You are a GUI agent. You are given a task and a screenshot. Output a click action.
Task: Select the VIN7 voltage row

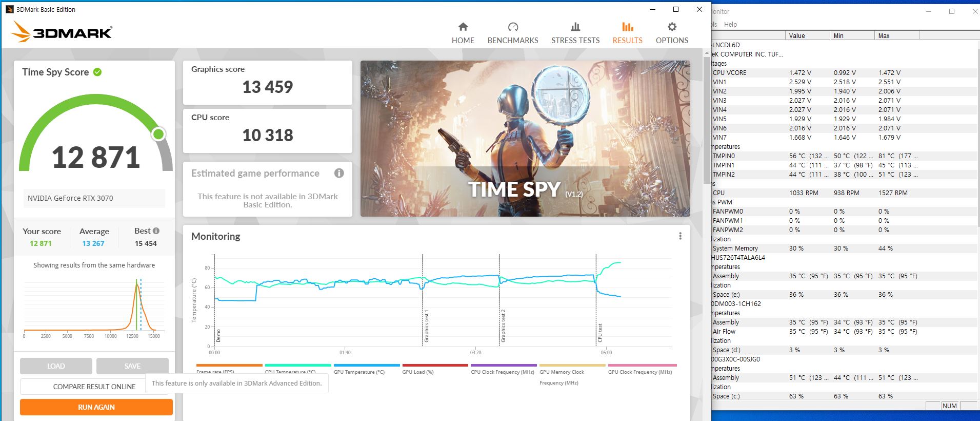[x=845, y=138]
